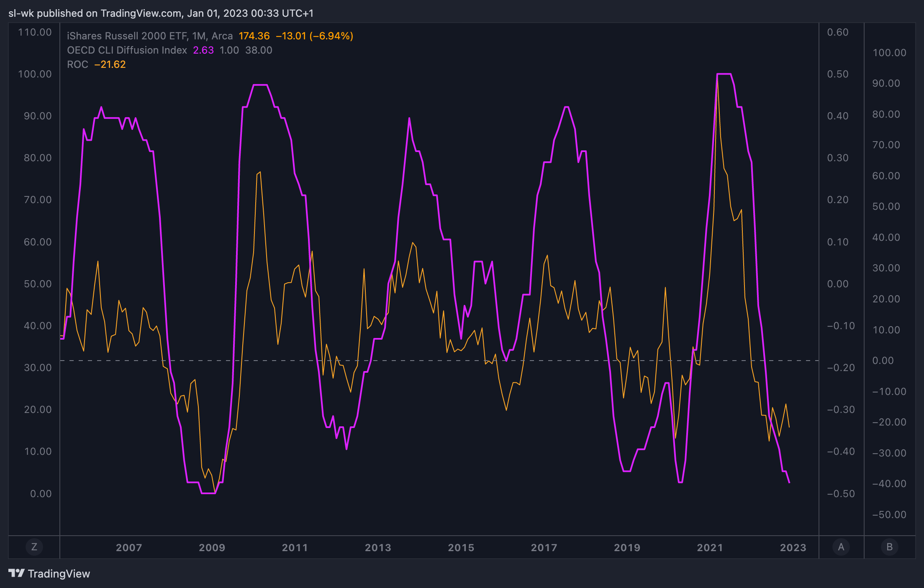The width and height of the screenshot is (924, 588).
Task: Click 0.60 on the middle right scale
Action: 838,32
